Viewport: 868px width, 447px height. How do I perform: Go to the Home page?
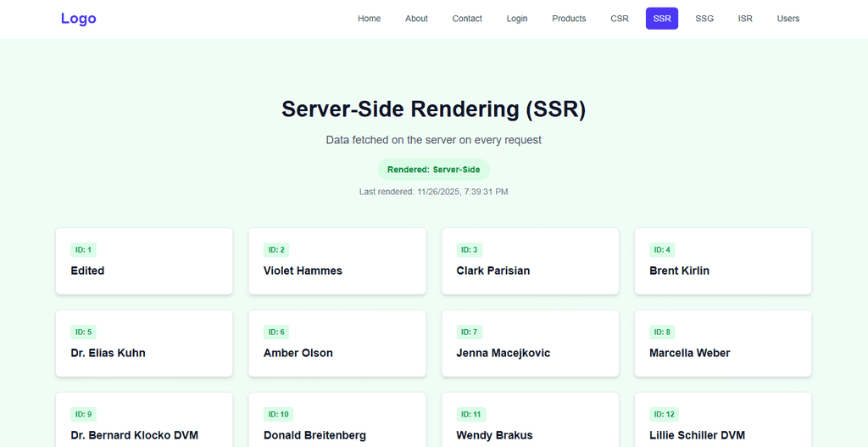tap(370, 19)
